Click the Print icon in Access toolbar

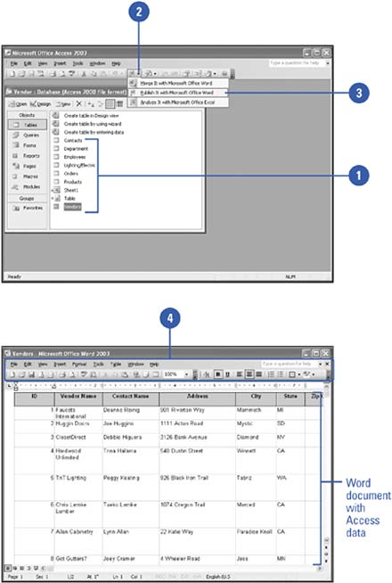click(53, 74)
